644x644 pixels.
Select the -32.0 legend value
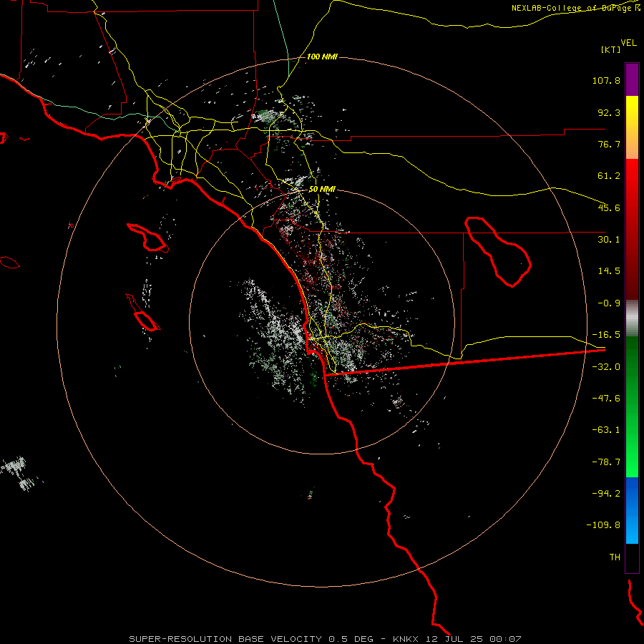coord(606,367)
